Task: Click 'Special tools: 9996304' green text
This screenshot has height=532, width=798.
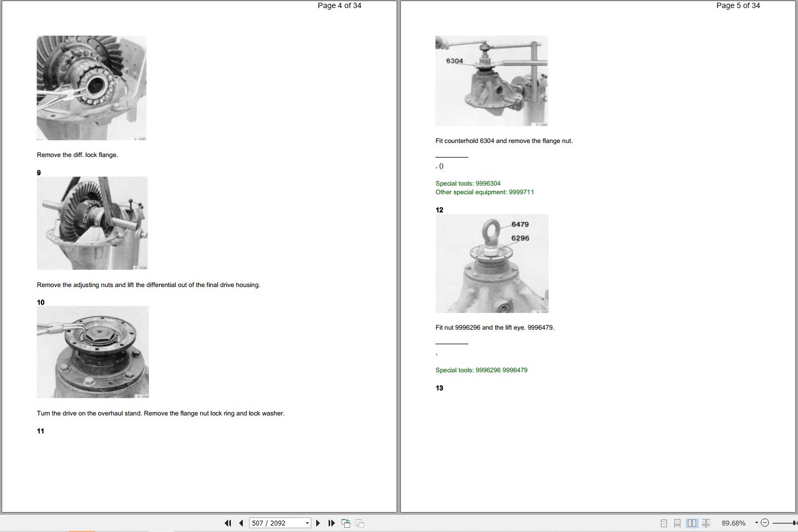Action: [x=468, y=183]
